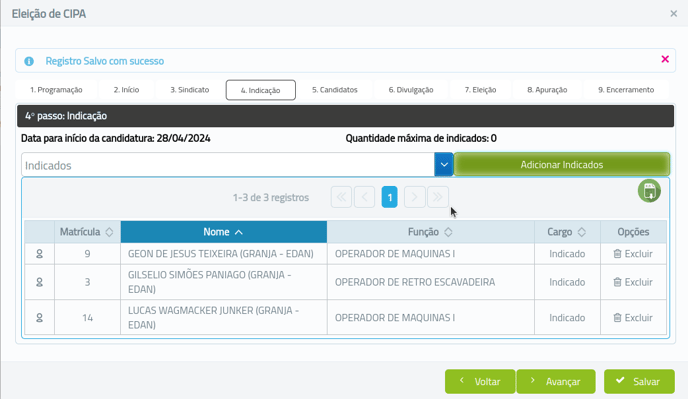Viewport: 688px width, 399px height.
Task: Click the Matrícula cell with value 3
Action: pyautogui.click(x=87, y=282)
